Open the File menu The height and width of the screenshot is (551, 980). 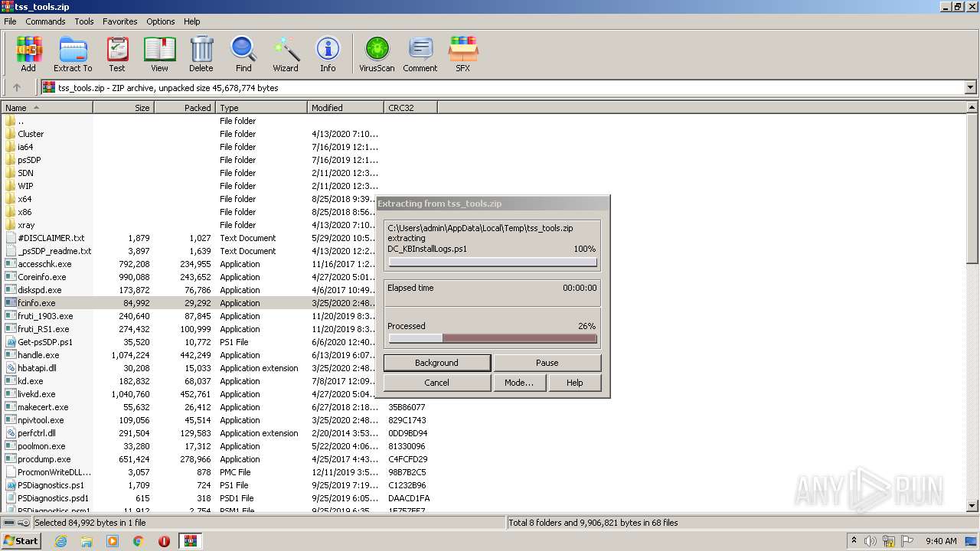click(10, 21)
